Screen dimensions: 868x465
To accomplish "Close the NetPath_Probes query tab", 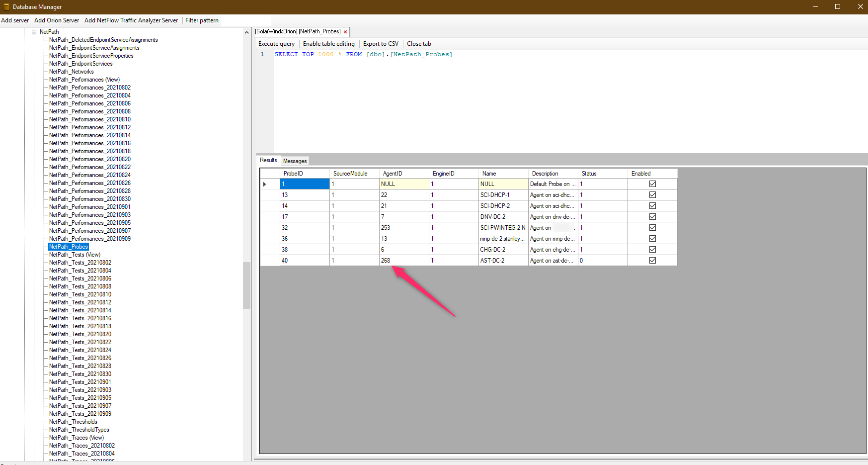I will [345, 32].
